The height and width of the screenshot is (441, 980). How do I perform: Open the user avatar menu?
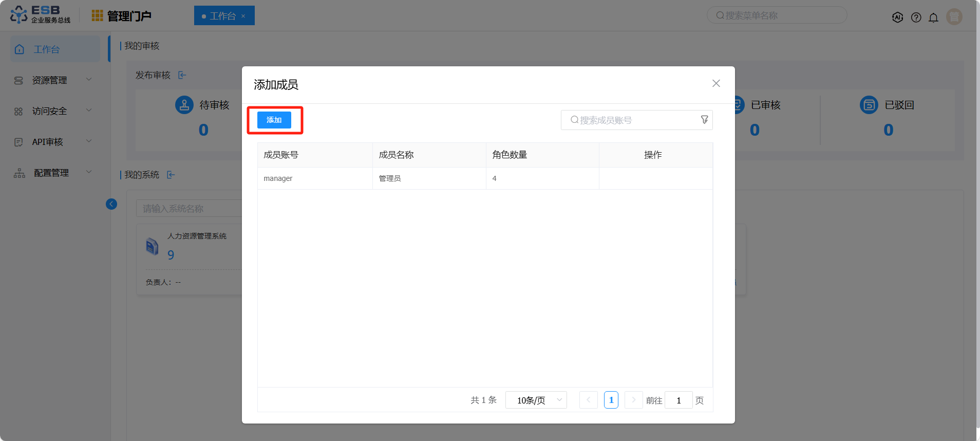click(954, 16)
